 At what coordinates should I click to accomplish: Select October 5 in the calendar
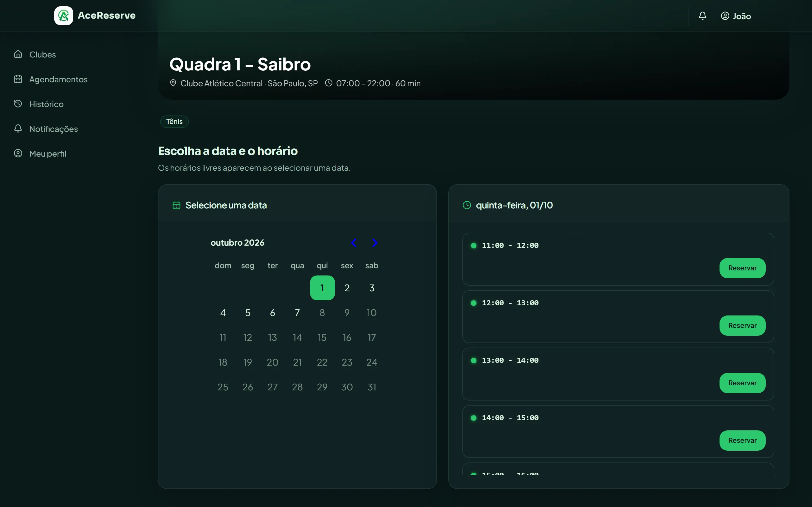(x=248, y=313)
